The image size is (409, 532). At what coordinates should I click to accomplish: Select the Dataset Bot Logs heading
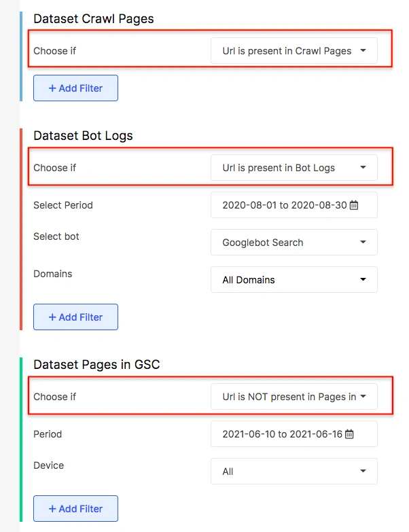point(83,135)
